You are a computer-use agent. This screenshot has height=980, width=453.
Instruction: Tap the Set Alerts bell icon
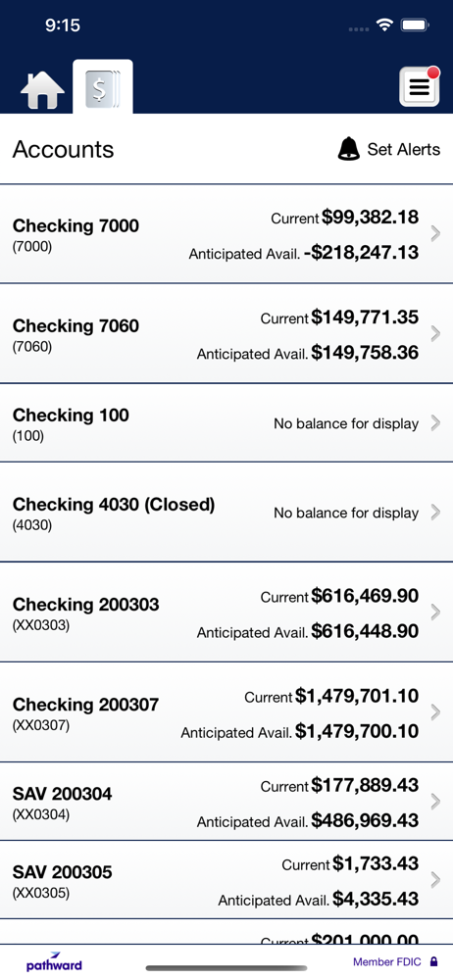(x=349, y=149)
